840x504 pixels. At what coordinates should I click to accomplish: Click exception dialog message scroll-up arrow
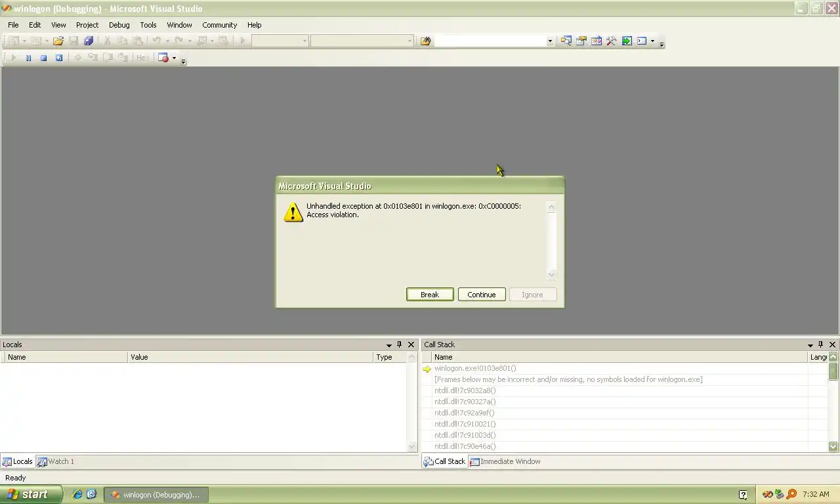pos(551,207)
